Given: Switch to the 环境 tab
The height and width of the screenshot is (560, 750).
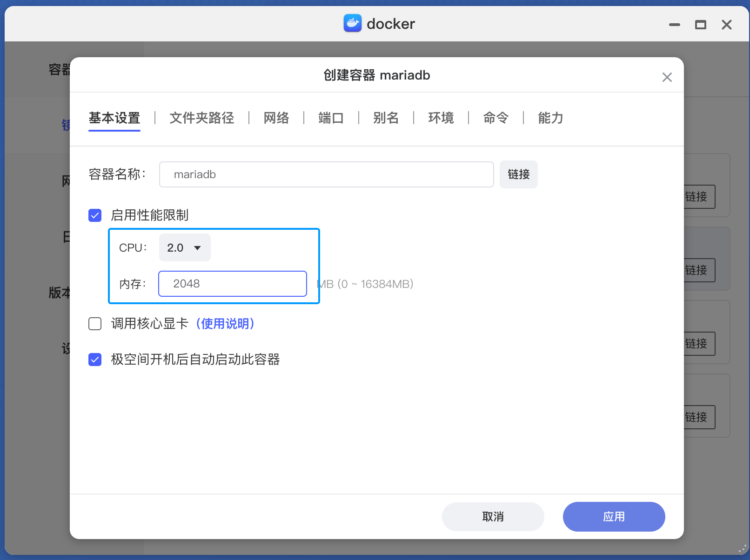Looking at the screenshot, I should [441, 118].
